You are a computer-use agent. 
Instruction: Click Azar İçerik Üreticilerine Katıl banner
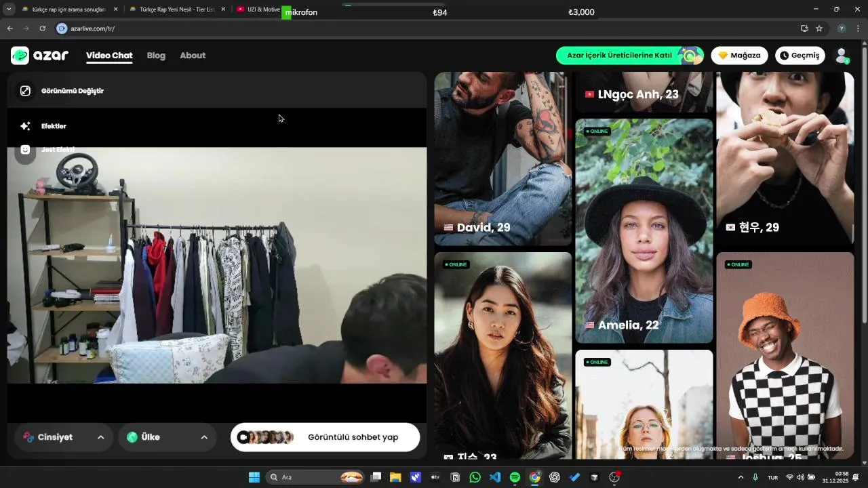click(629, 56)
